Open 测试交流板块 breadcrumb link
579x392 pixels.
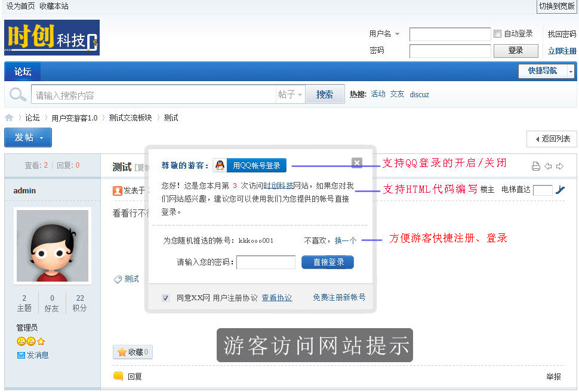[x=130, y=118]
